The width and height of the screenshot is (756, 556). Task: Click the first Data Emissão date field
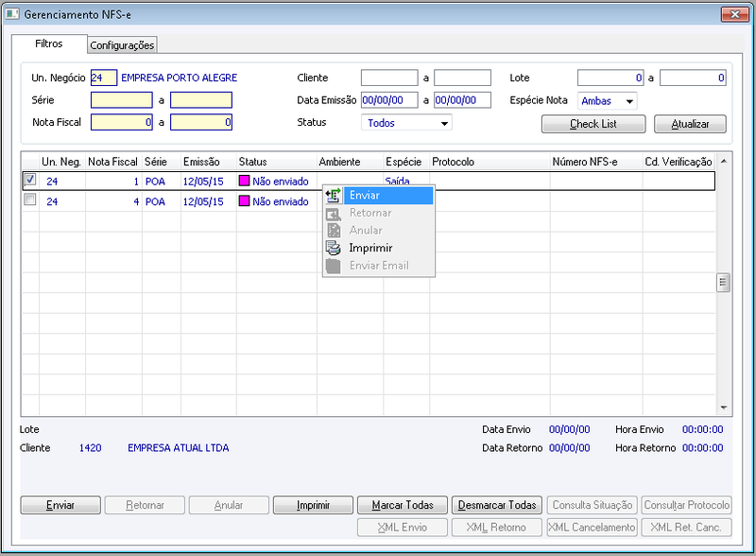point(389,100)
